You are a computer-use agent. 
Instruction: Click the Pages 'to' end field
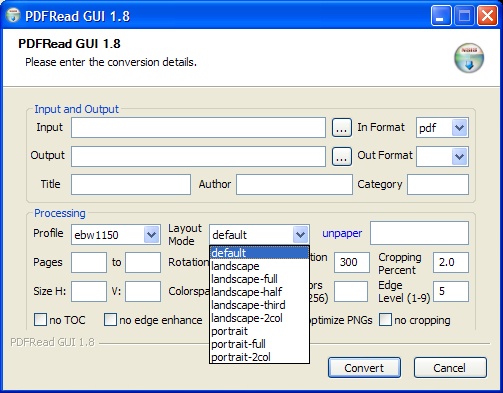click(143, 262)
